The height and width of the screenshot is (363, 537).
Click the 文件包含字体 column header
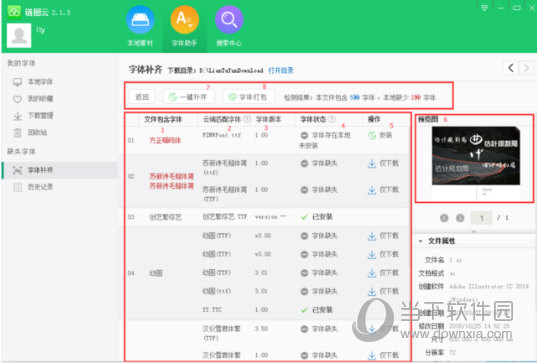click(163, 119)
